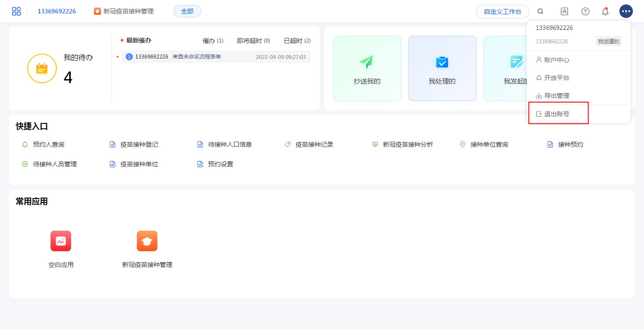Open the 未命名流程表单 reminder entry
The image size is (644, 329).
point(202,57)
